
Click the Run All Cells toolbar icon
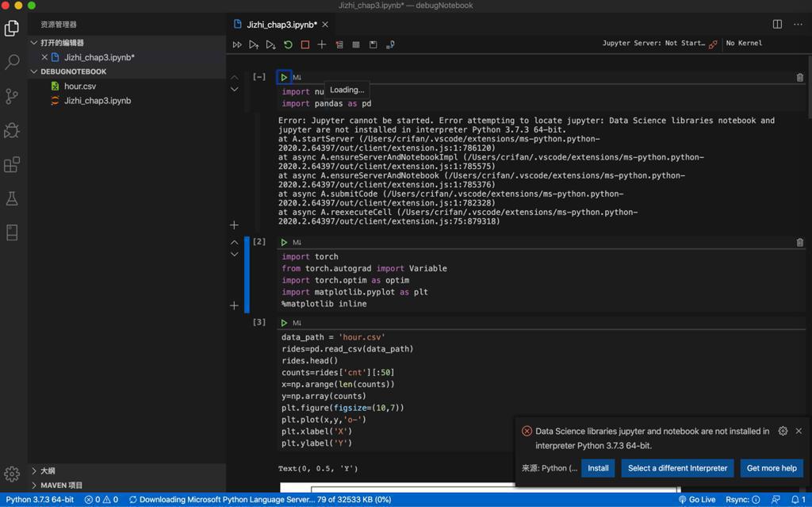coord(237,45)
